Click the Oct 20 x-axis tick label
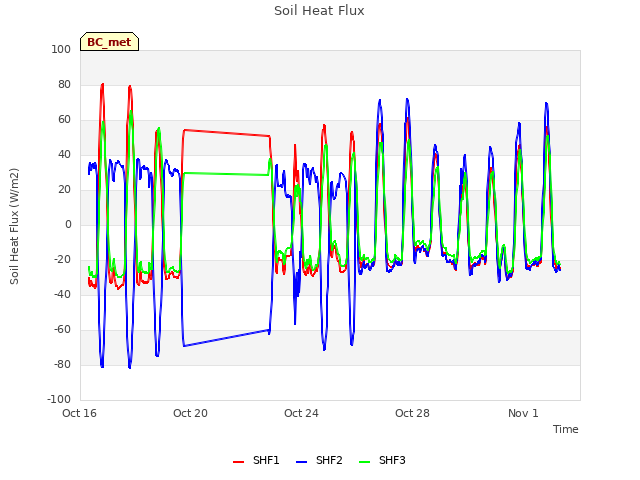Viewport: 640px width, 480px height. [190, 413]
